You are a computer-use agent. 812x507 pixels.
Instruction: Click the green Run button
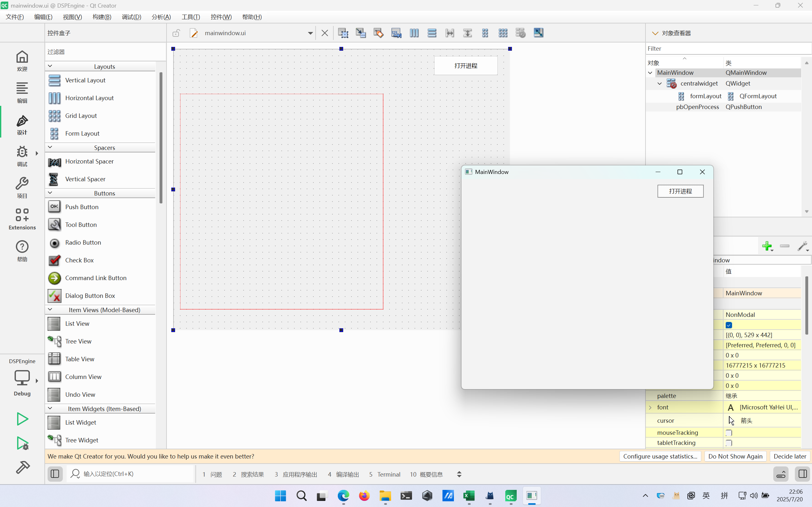22,419
